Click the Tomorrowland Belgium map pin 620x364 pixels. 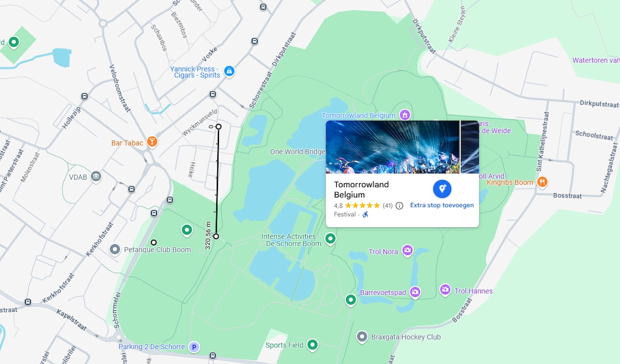coord(406,115)
